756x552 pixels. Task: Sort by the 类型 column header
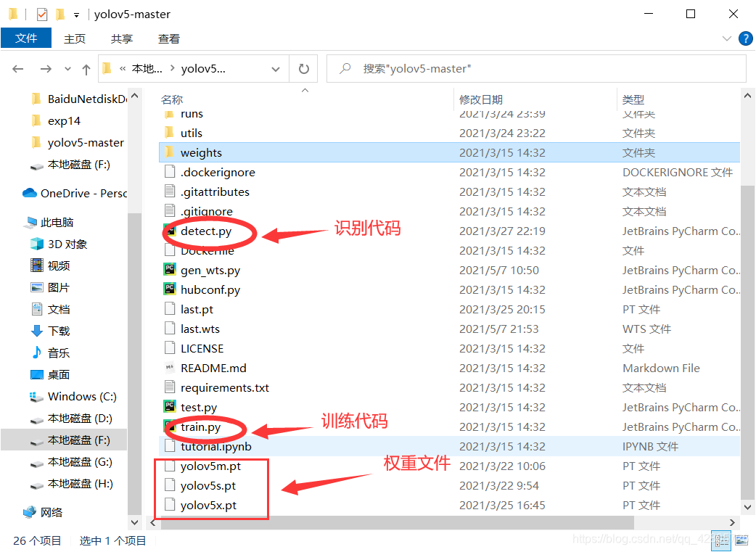coord(633,100)
